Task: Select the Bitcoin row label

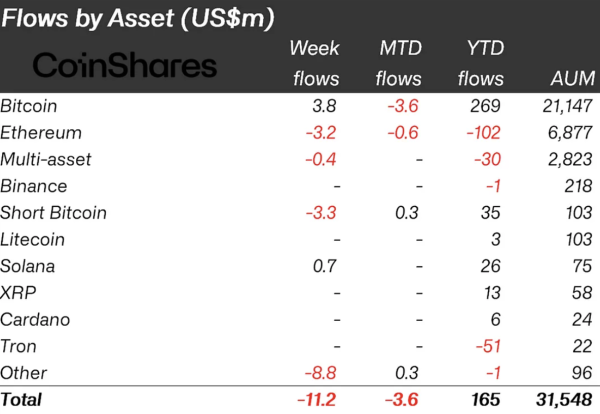Action: (29, 105)
